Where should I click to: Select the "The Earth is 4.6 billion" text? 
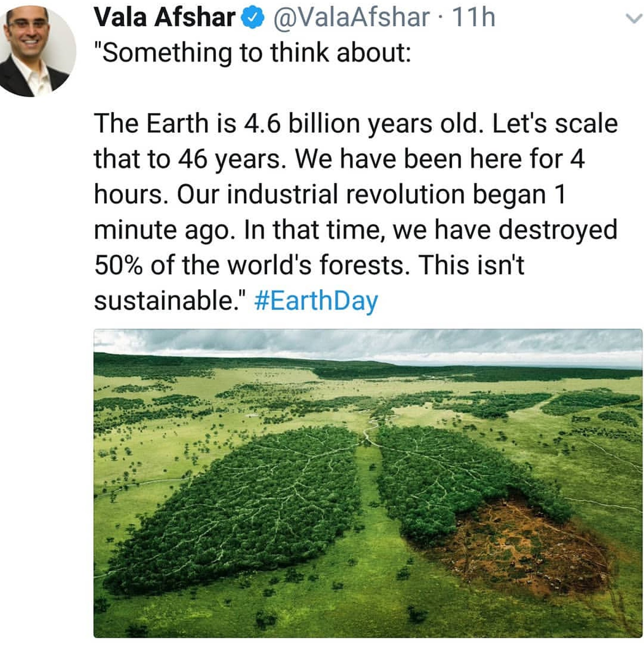tap(187, 123)
